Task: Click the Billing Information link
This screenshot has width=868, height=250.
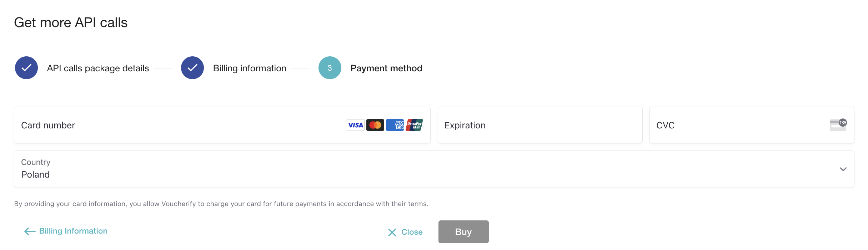Action: [x=73, y=231]
